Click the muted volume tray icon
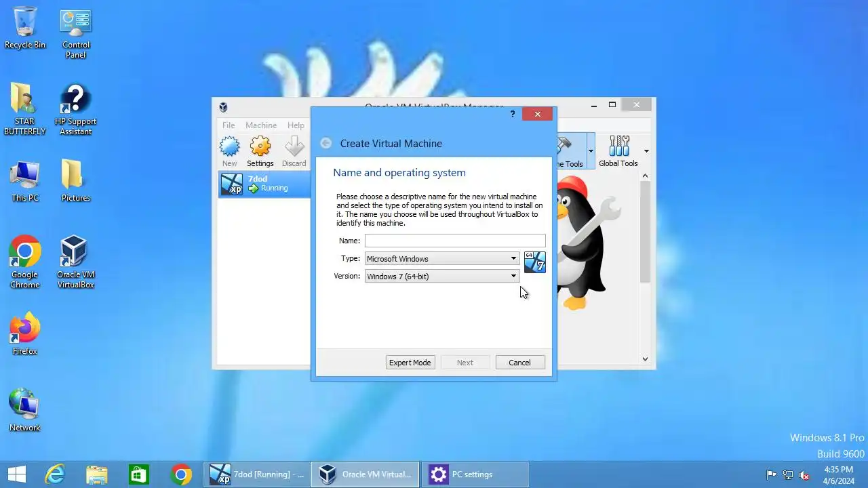Screen dimensions: 868x488 coord(805,475)
